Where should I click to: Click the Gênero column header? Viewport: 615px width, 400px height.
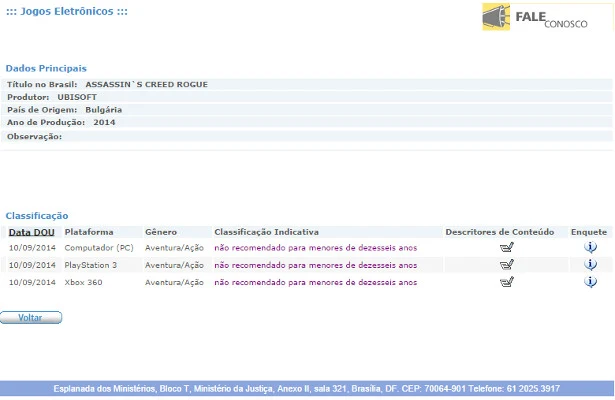click(x=161, y=232)
